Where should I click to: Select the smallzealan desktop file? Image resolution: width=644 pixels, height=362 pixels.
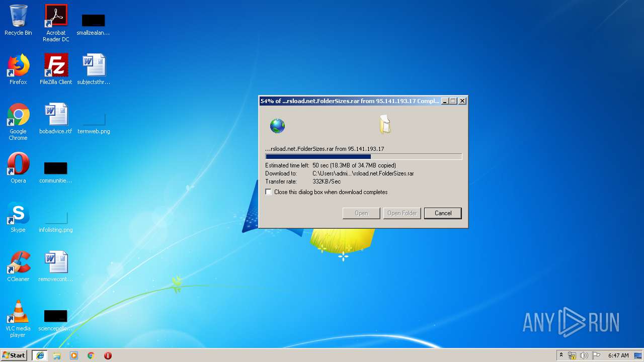[x=94, y=23]
